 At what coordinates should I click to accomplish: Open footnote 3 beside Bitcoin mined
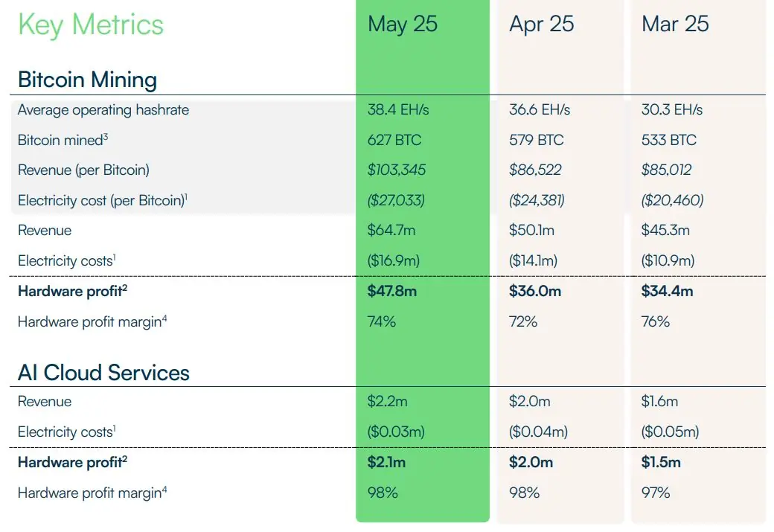106,135
